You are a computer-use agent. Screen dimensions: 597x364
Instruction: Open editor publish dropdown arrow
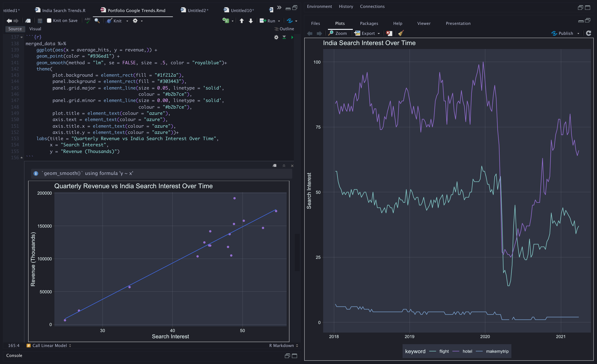[296, 21]
